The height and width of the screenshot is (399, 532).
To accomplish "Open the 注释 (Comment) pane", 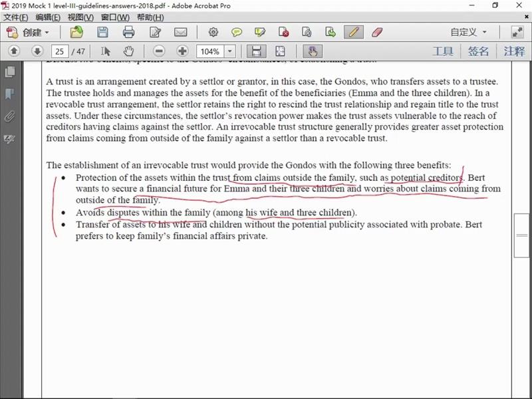I will [514, 51].
